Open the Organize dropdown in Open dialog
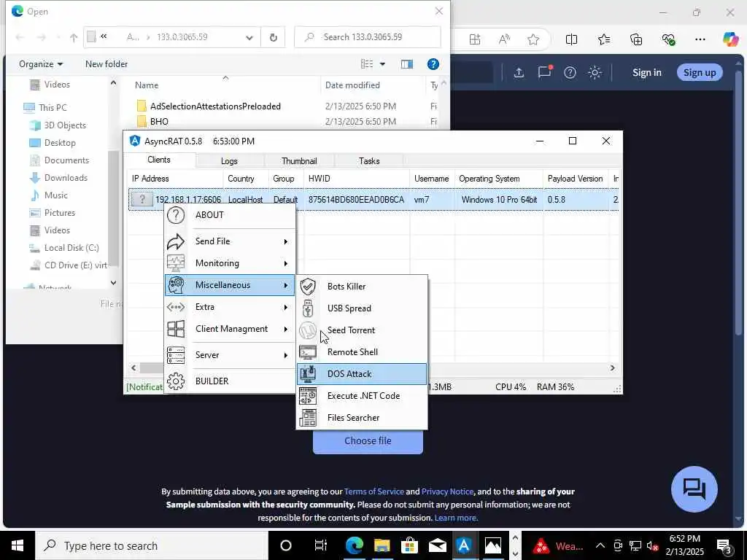Screen dimensions: 747x560 click(41, 64)
